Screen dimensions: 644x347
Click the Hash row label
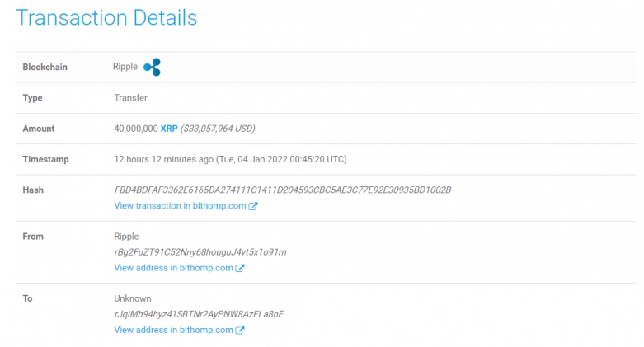click(33, 190)
